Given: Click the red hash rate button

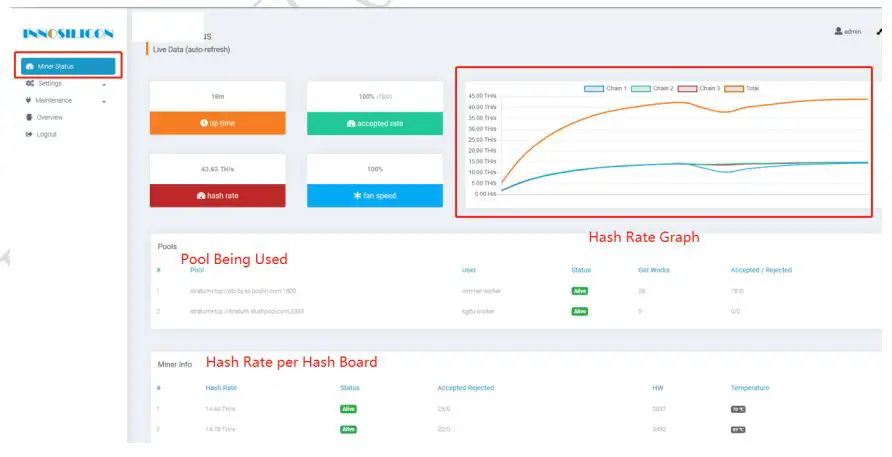Looking at the screenshot, I should [217, 196].
